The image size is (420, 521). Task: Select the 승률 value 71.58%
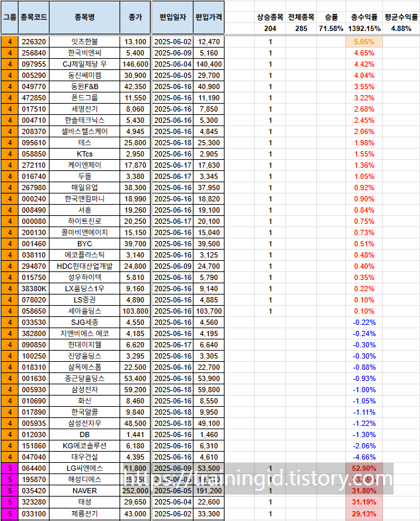pyautogui.click(x=331, y=28)
